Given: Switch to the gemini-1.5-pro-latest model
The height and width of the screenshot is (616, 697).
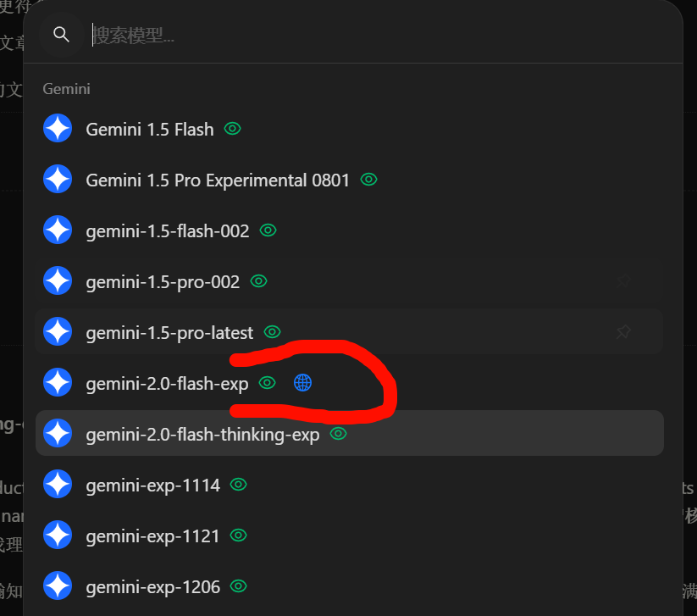Looking at the screenshot, I should coord(349,332).
